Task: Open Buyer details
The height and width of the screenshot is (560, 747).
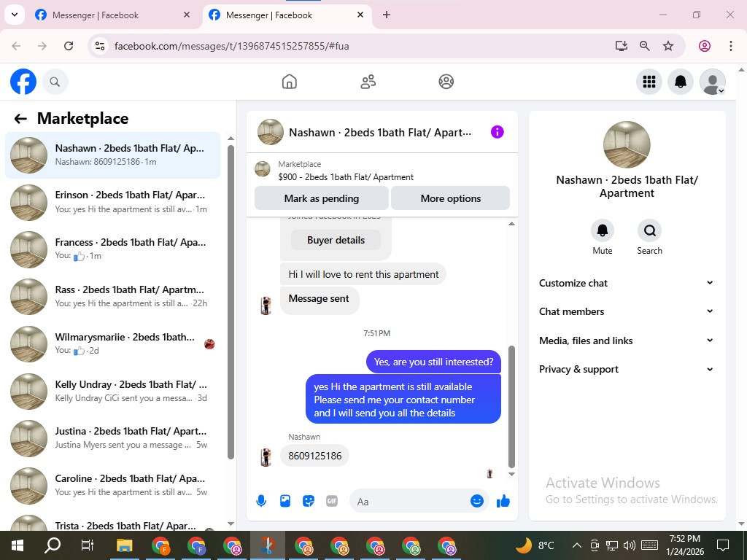Action: [x=336, y=240]
